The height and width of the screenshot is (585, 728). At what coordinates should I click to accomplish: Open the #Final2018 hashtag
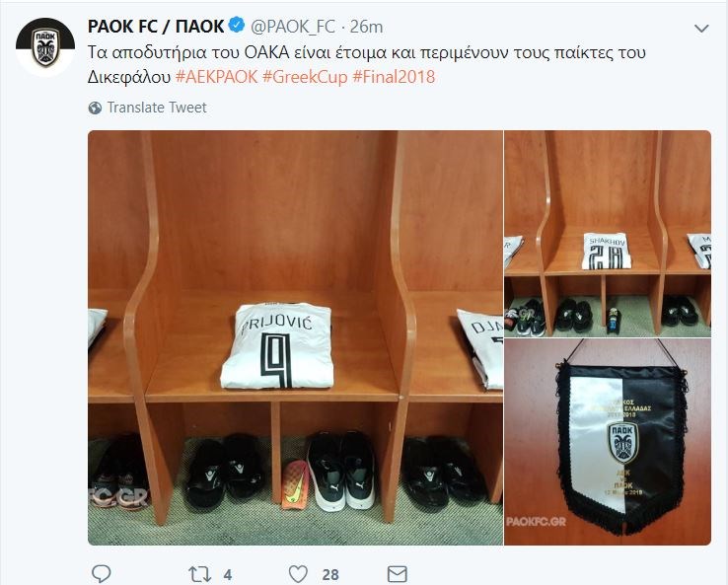coord(394,77)
